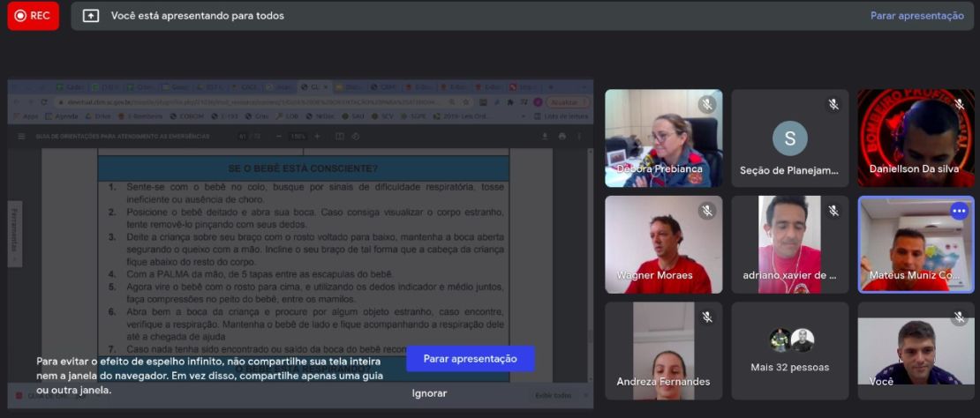Click bookmark star in shared browser address bar
The width and height of the screenshot is (980, 418).
coord(465,101)
